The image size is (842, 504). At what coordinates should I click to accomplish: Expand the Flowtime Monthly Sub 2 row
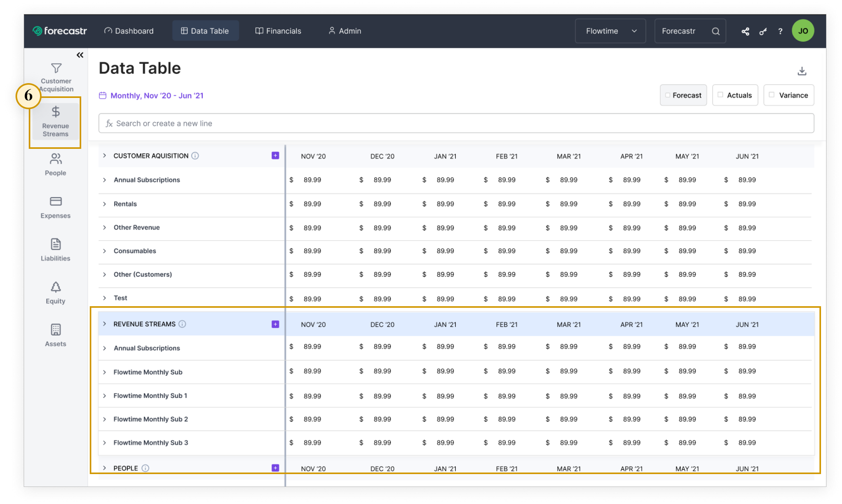[105, 419]
